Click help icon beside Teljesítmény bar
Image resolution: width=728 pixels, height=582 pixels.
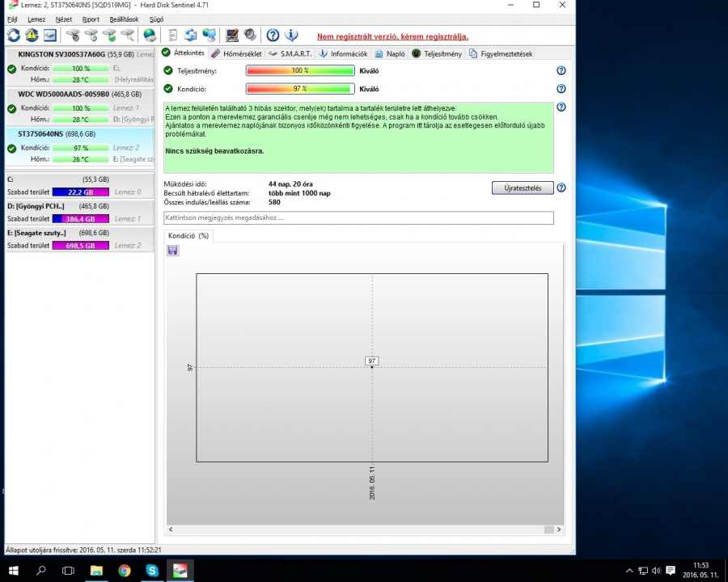561,70
